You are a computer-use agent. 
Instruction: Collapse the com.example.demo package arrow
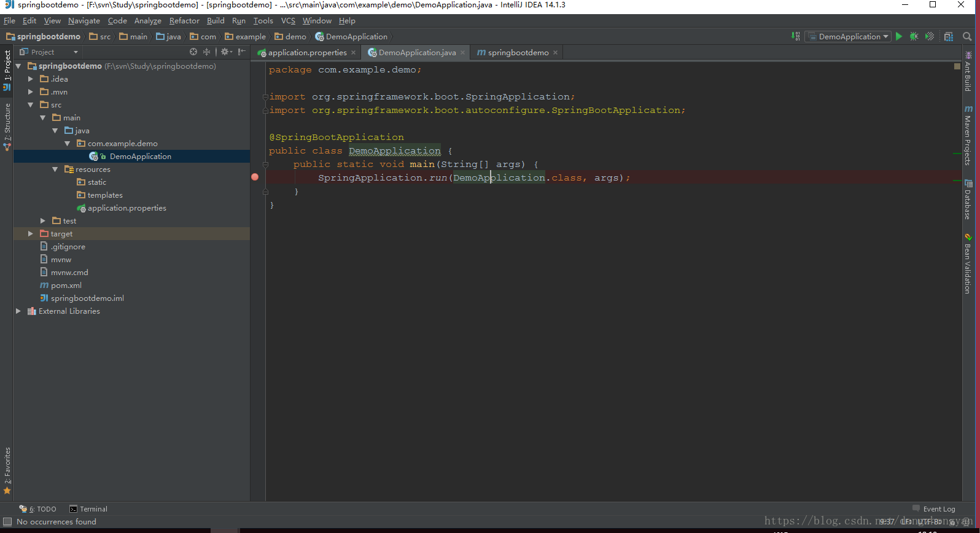click(68, 143)
